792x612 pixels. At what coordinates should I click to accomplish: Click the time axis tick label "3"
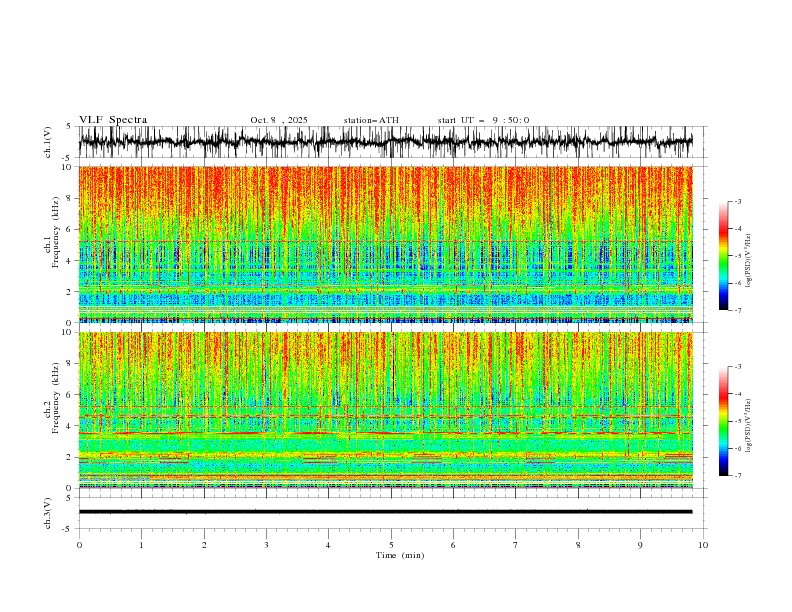click(x=266, y=545)
